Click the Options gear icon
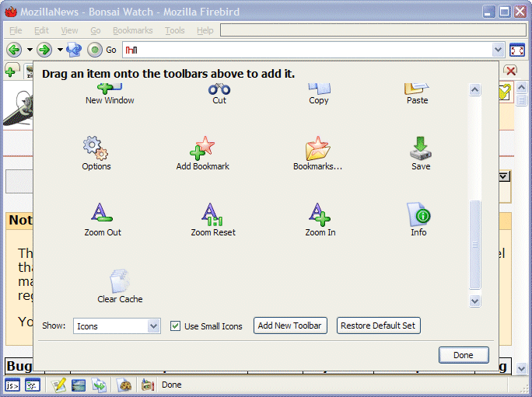This screenshot has height=397, width=532. click(x=96, y=148)
